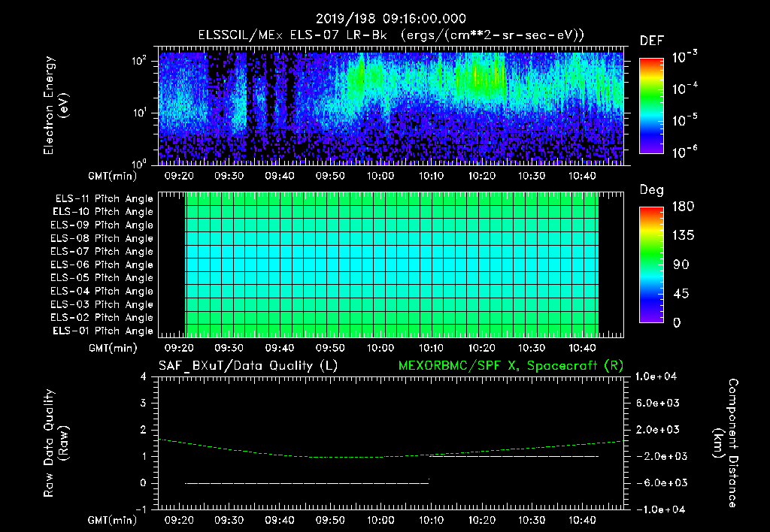770x532 pixels.
Task: Click the 10^-6 value on the DEF scale
Action: click(x=684, y=152)
